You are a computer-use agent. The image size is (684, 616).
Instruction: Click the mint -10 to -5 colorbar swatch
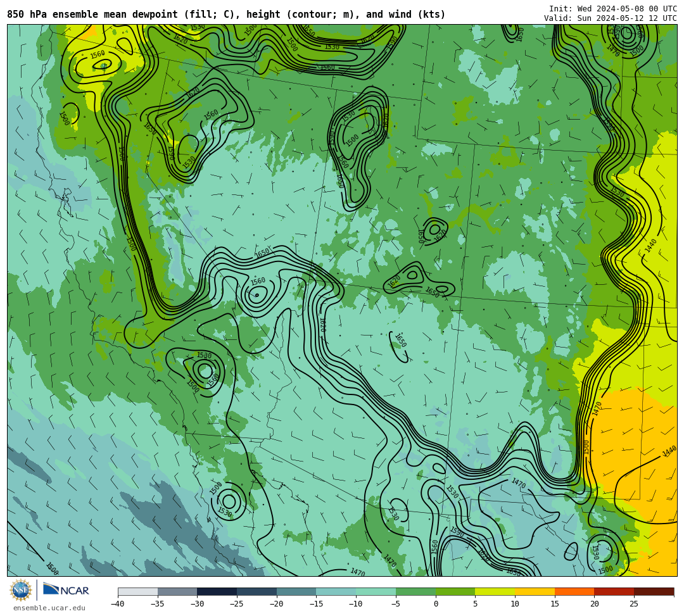pyautogui.click(x=376, y=591)
